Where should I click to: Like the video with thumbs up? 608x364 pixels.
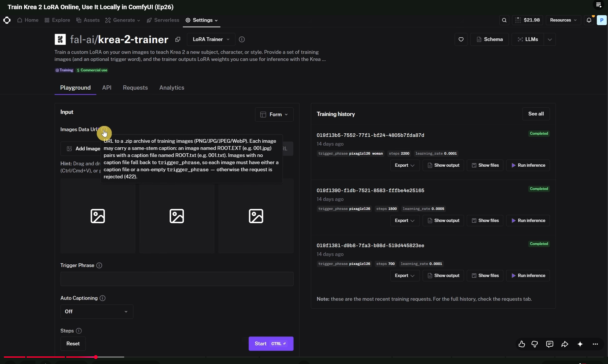coord(522,344)
